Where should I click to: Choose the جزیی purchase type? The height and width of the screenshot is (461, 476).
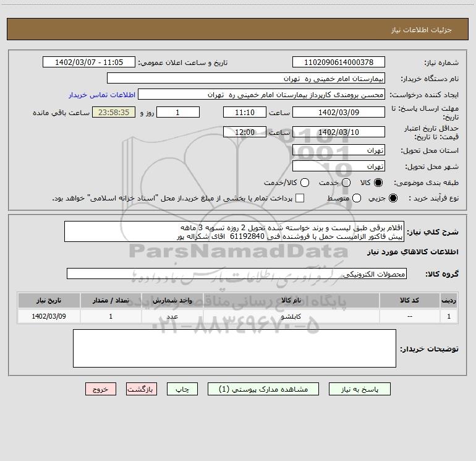(x=393, y=198)
